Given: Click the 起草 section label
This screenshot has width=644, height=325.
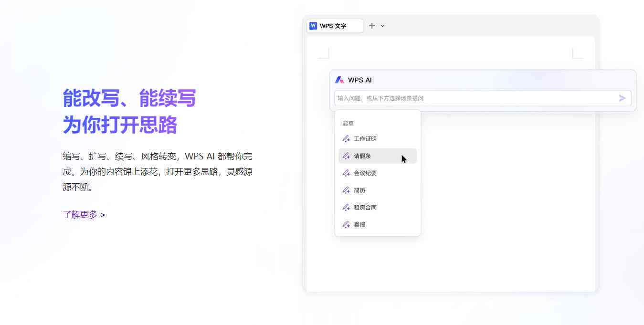Looking at the screenshot, I should (348, 124).
